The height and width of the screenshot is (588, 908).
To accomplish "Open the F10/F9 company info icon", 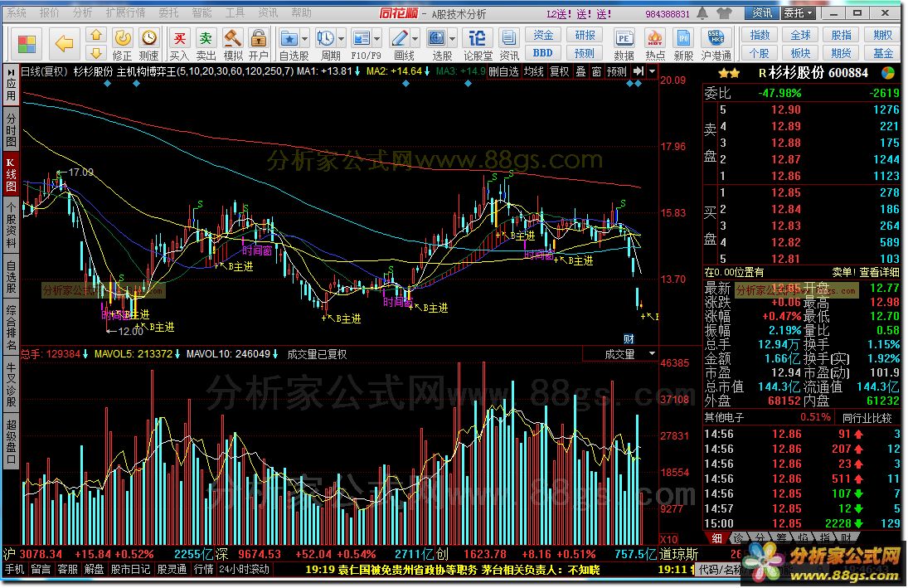I will pos(362,38).
